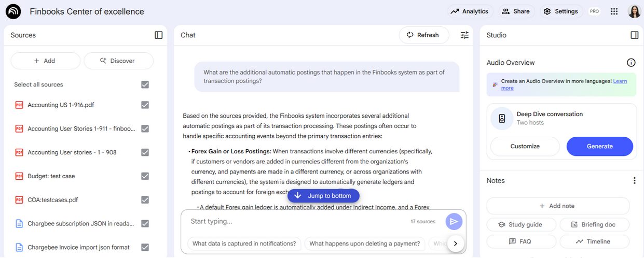Click the NotebookLM logo icon

[13, 11]
